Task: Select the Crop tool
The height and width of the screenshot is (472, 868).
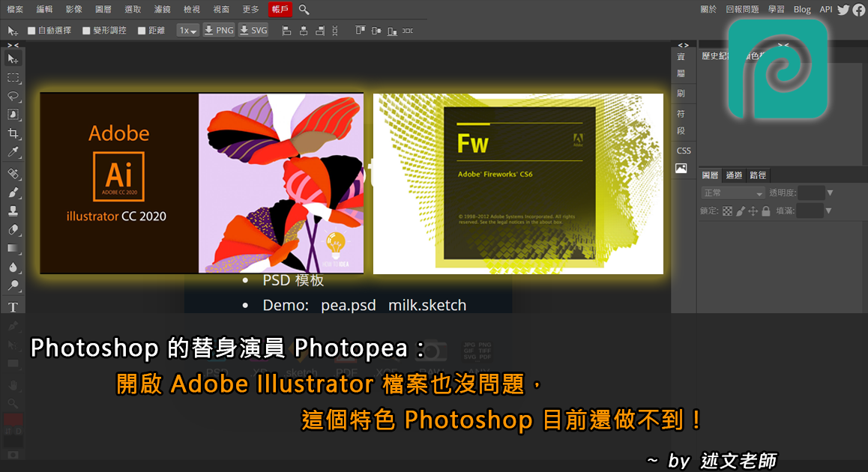Action: tap(13, 133)
